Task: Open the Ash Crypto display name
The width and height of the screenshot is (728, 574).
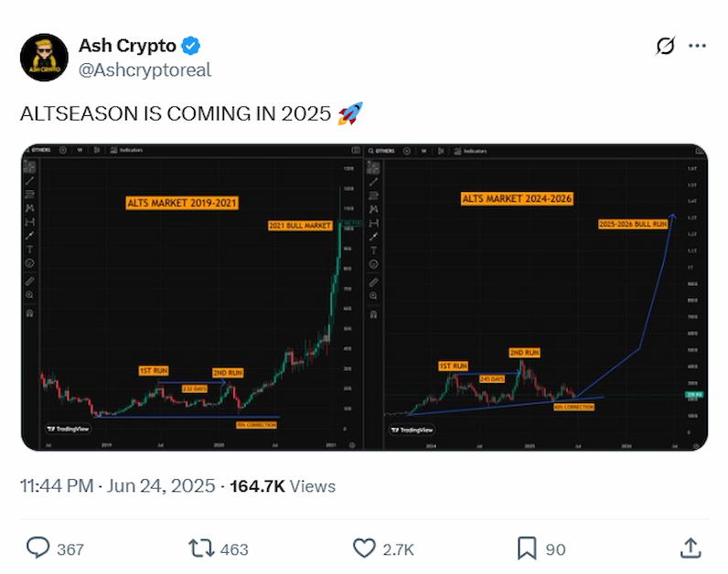Action: (127, 46)
